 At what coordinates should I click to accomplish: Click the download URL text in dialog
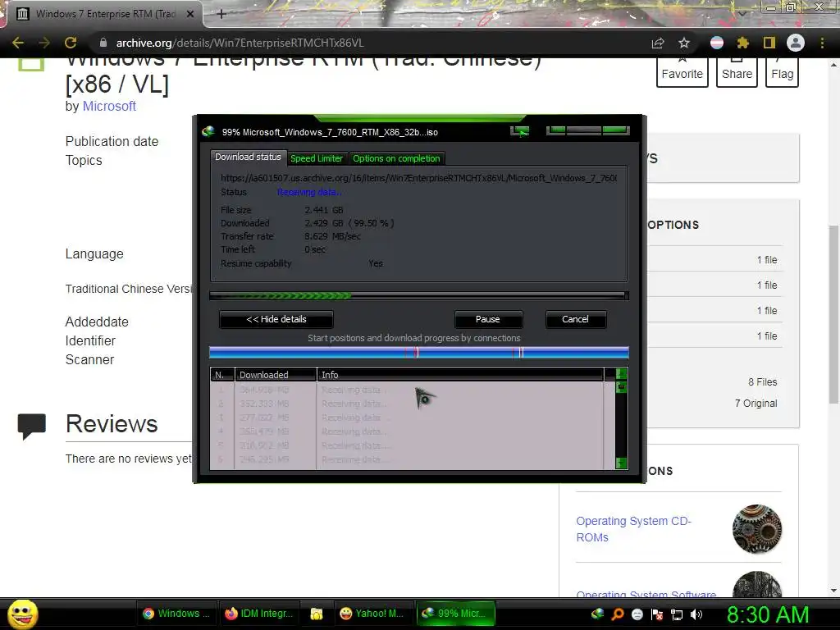(x=418, y=178)
